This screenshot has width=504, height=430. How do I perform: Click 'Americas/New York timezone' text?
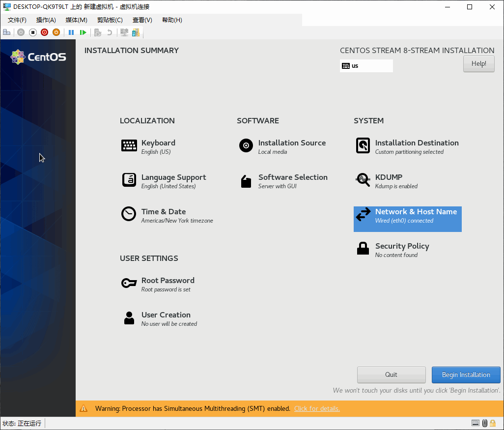(x=177, y=221)
